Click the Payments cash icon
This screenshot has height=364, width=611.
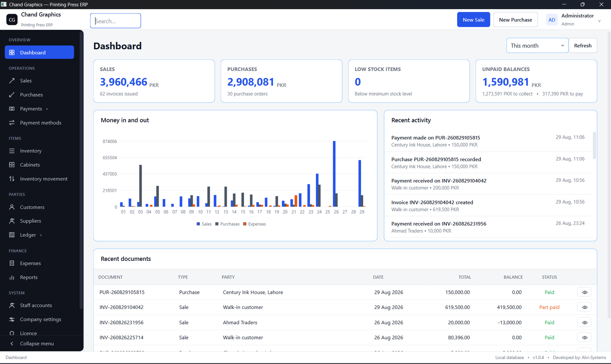point(12,109)
